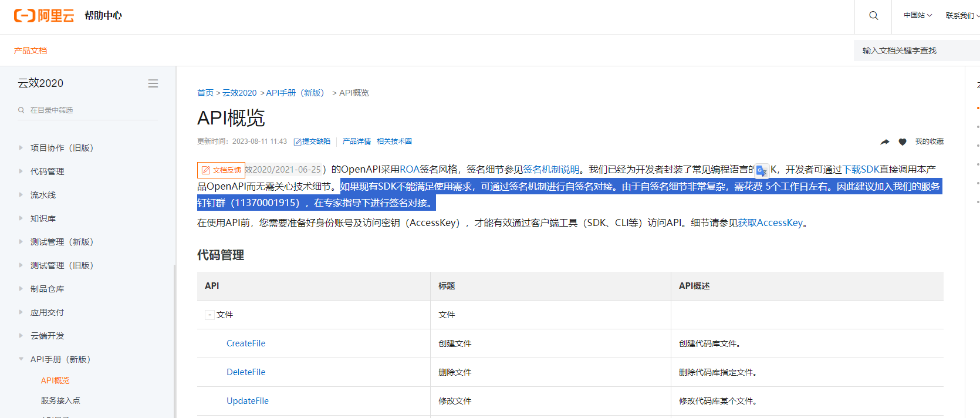Image resolution: width=980 pixels, height=418 pixels.
Task: Open 我的收藏
Action: (930, 141)
